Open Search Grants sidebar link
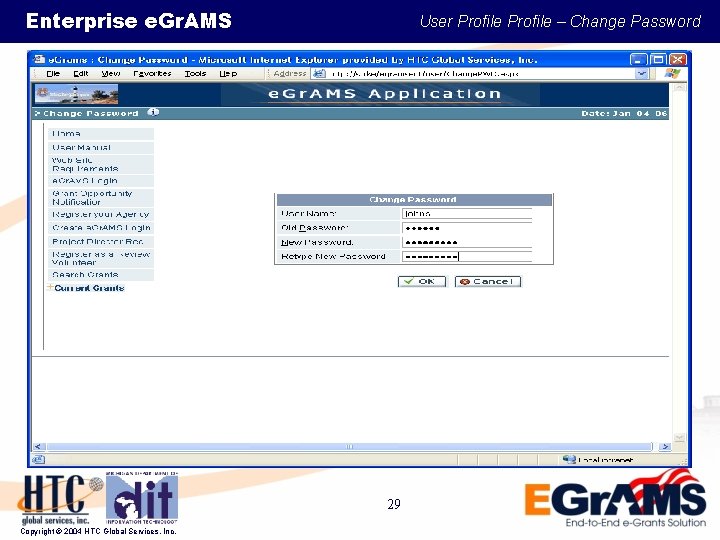The image size is (720, 540). point(101,275)
